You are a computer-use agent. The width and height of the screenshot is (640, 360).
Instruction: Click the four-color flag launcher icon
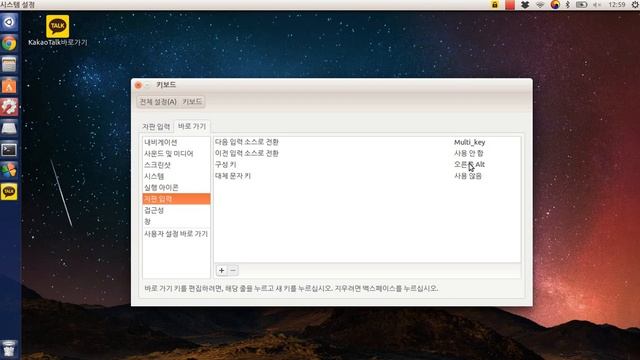coord(9,171)
